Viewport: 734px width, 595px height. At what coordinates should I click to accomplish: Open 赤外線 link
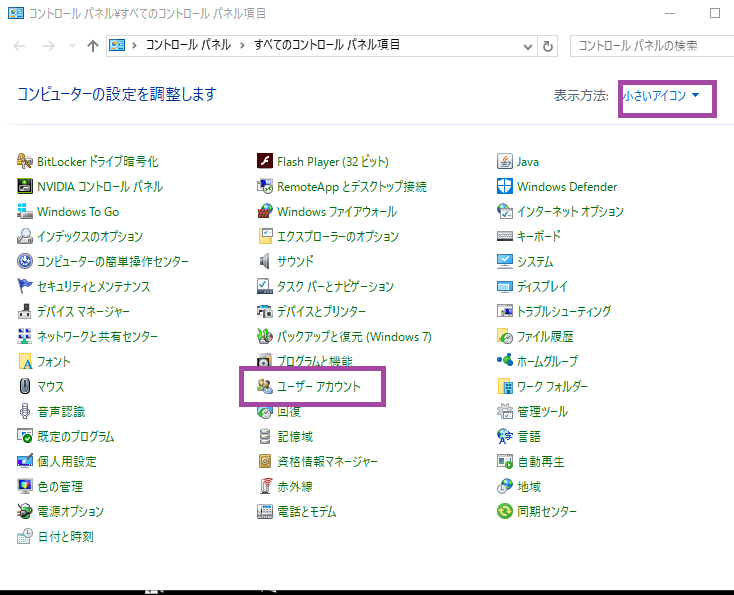tap(295, 486)
